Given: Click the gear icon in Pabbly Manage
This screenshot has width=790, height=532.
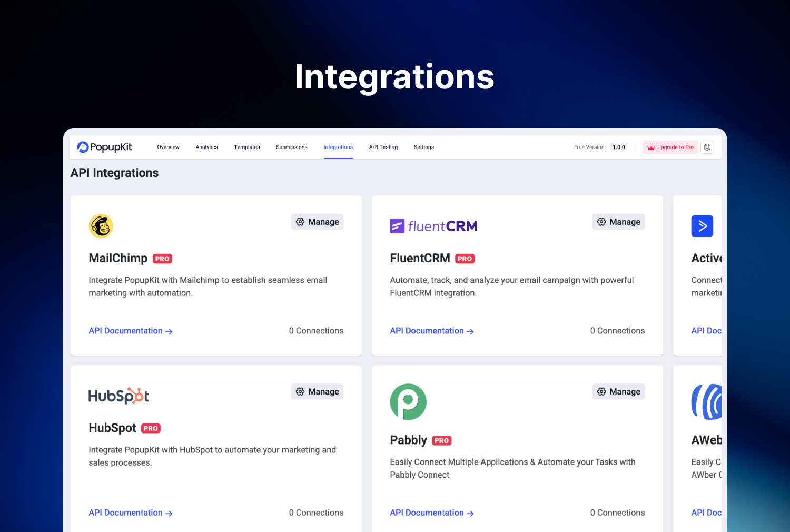Looking at the screenshot, I should pos(601,391).
